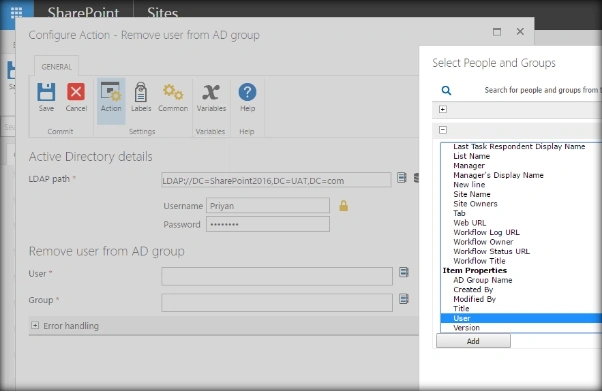The height and width of the screenshot is (392, 602).
Task: Click the insert reference icon beside LDAP path
Action: point(402,177)
